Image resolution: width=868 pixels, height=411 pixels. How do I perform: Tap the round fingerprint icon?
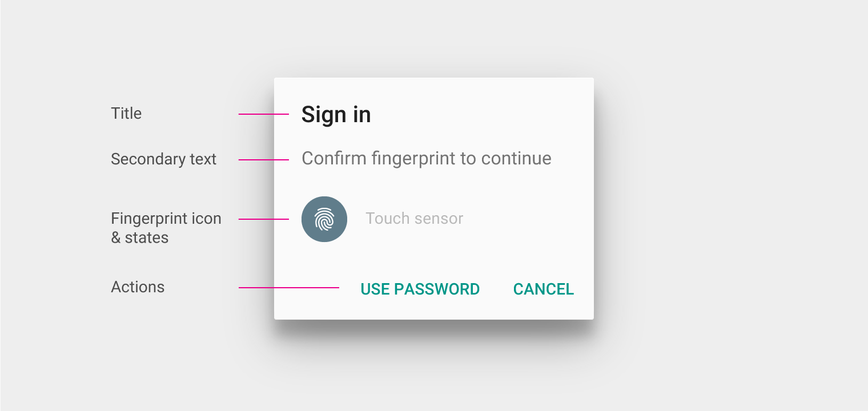pyautogui.click(x=324, y=219)
